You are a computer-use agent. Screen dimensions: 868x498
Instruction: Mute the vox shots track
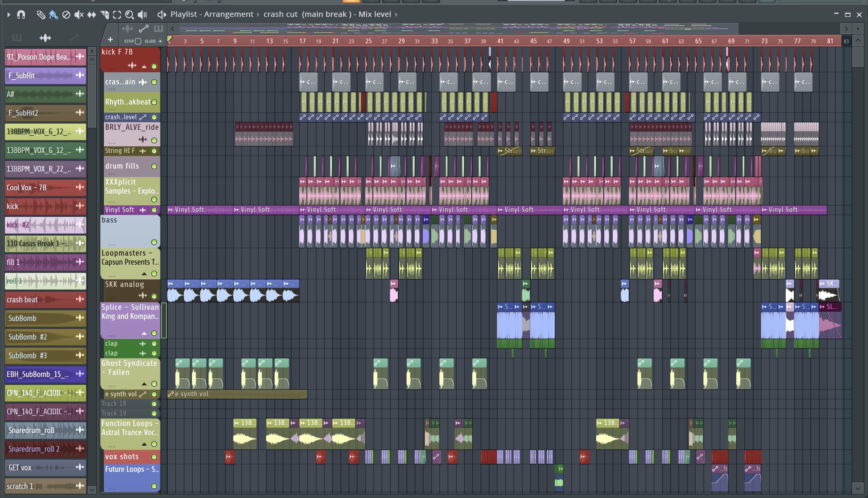[x=154, y=457]
